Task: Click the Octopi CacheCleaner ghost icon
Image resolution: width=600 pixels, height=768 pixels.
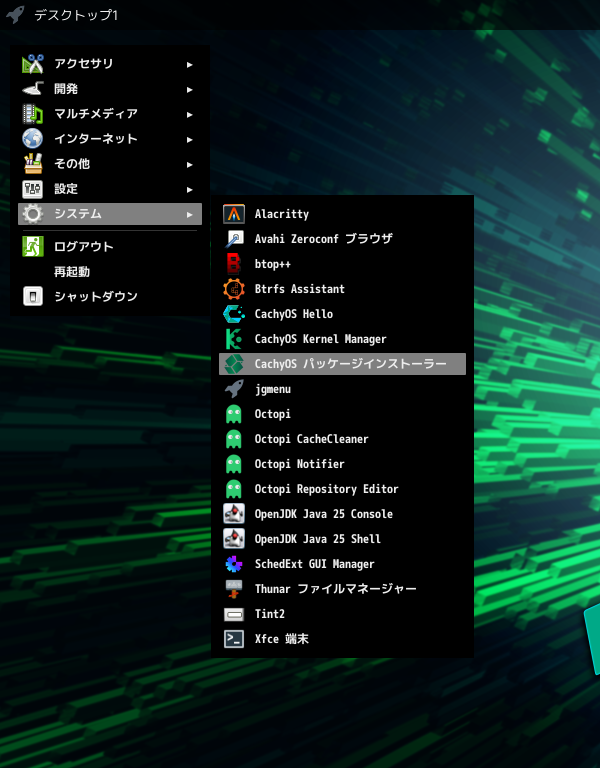Action: [x=234, y=439]
